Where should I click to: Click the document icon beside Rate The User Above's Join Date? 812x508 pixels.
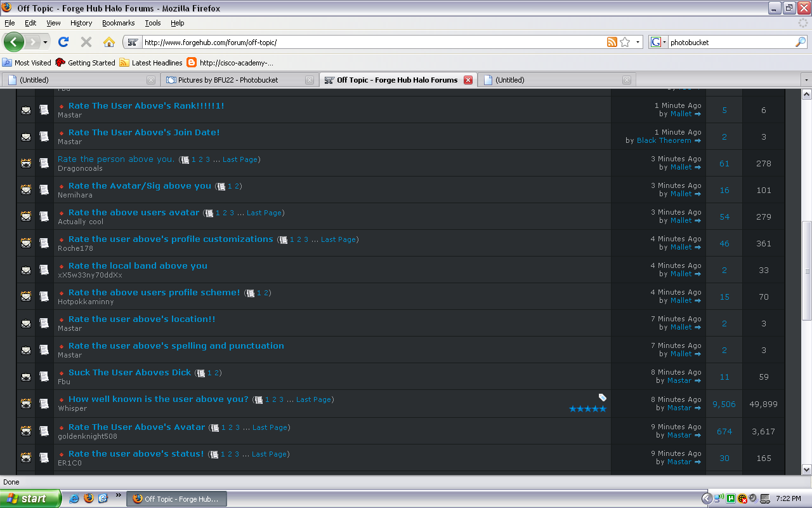[x=44, y=137]
